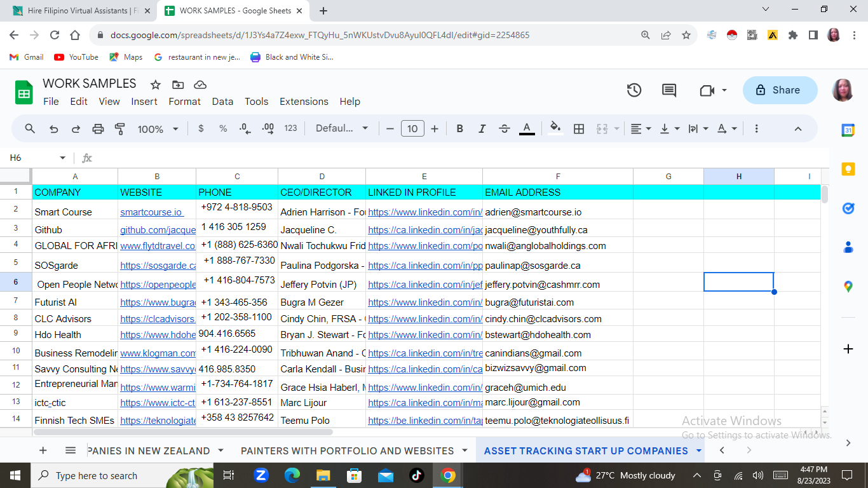Open the fill color picker
The image size is (868, 488).
pos(556,128)
